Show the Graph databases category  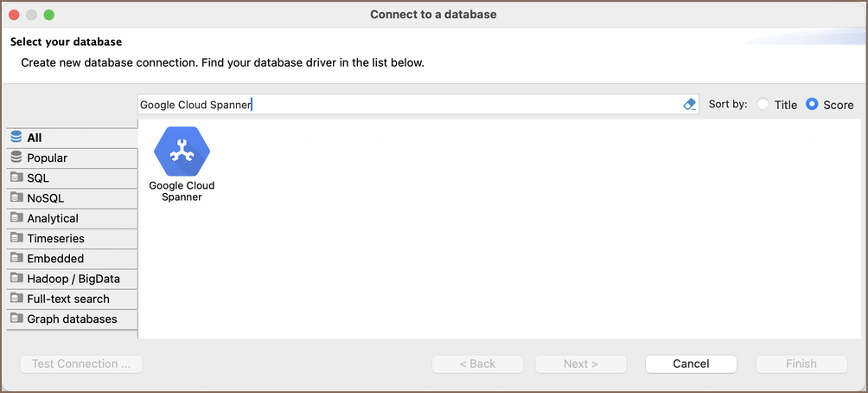pyautogui.click(x=72, y=319)
